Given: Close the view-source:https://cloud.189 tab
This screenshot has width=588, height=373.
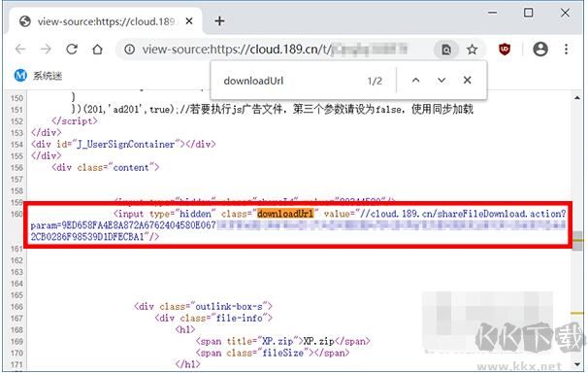Looking at the screenshot, I should pyautogui.click(x=189, y=21).
